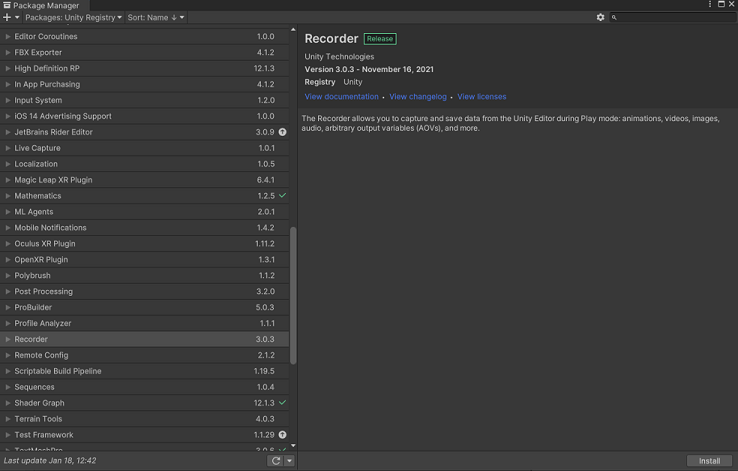
Task: Click the Unity Technologies author text
Action: 339,56
